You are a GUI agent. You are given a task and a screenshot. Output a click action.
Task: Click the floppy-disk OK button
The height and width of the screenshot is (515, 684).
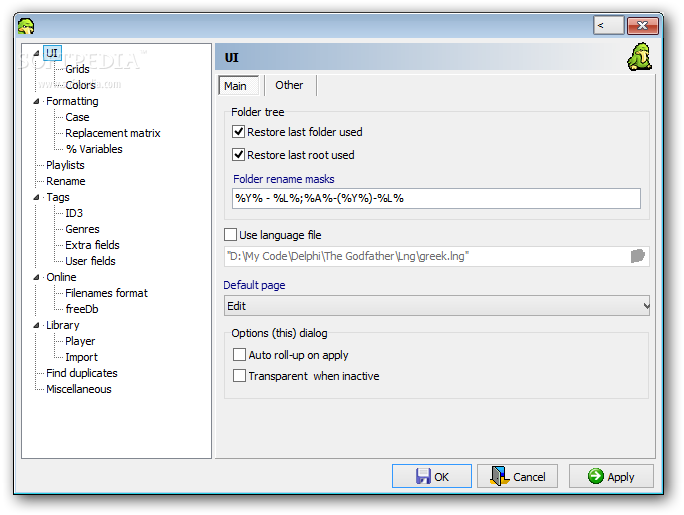[431, 476]
